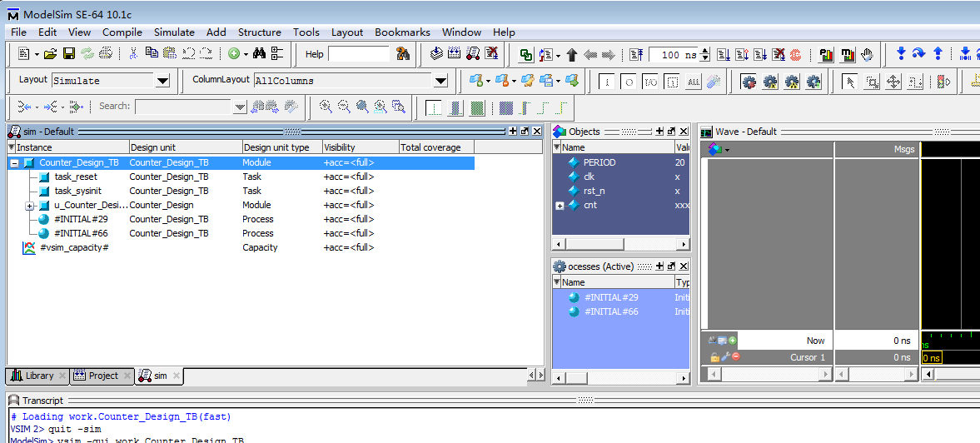Collapse the Counter_Design_TB tree node
This screenshot has width=980, height=443.
coord(14,163)
